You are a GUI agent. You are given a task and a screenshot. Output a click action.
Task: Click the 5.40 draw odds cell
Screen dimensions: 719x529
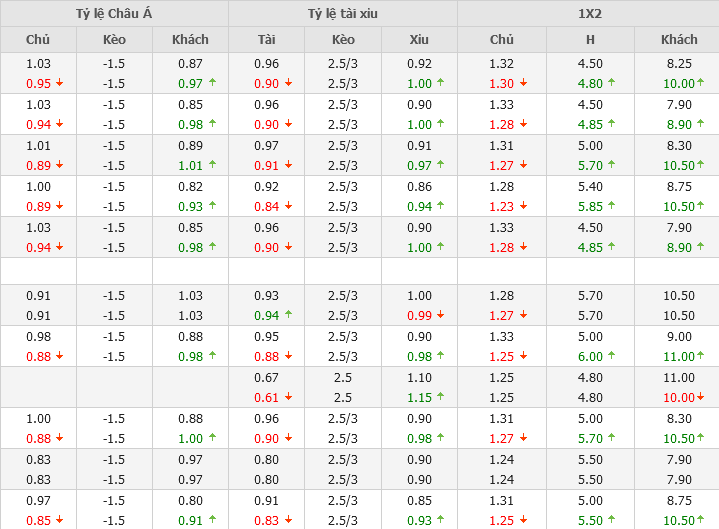590,186
